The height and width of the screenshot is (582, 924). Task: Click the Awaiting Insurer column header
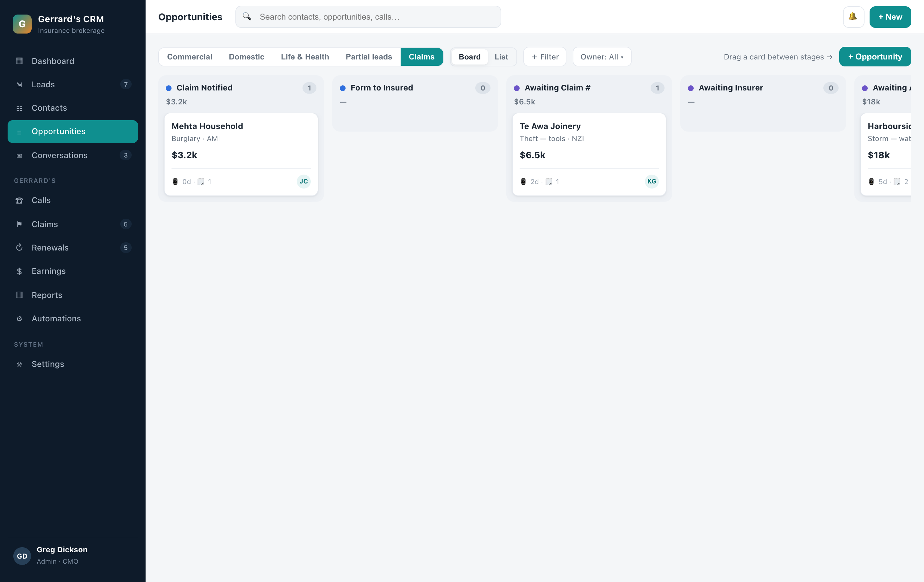coord(731,88)
